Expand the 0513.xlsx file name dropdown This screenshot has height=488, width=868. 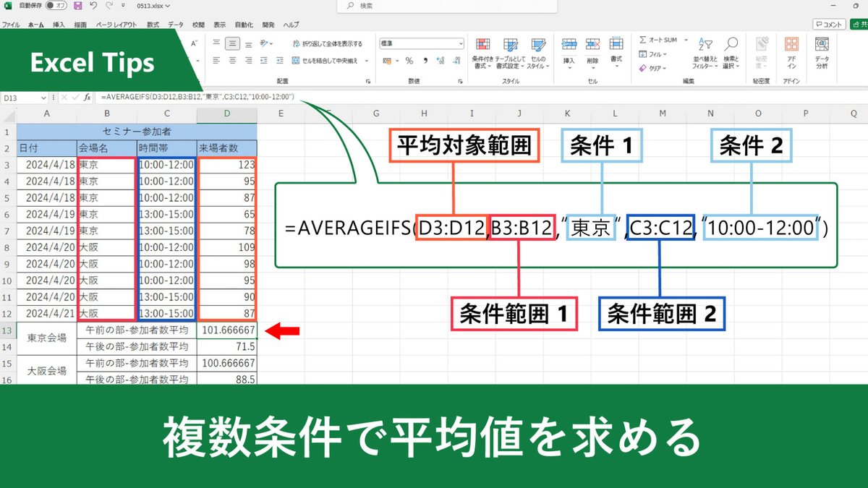pyautogui.click(x=168, y=6)
